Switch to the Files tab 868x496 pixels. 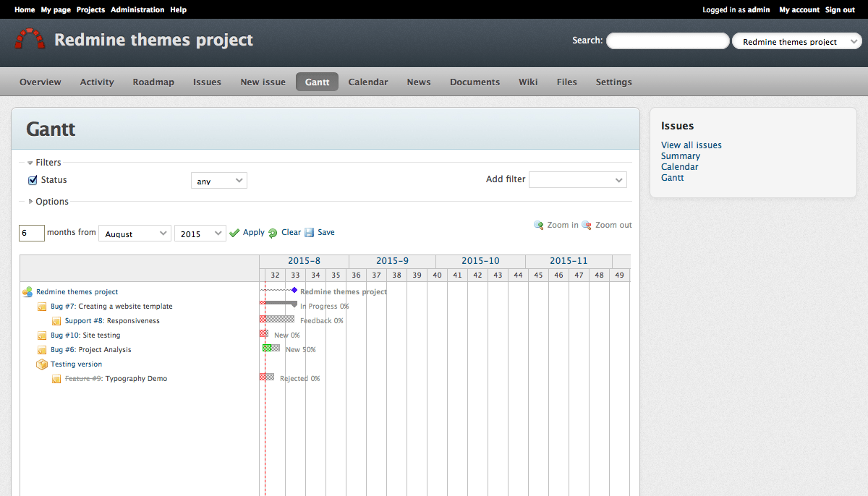pos(567,82)
